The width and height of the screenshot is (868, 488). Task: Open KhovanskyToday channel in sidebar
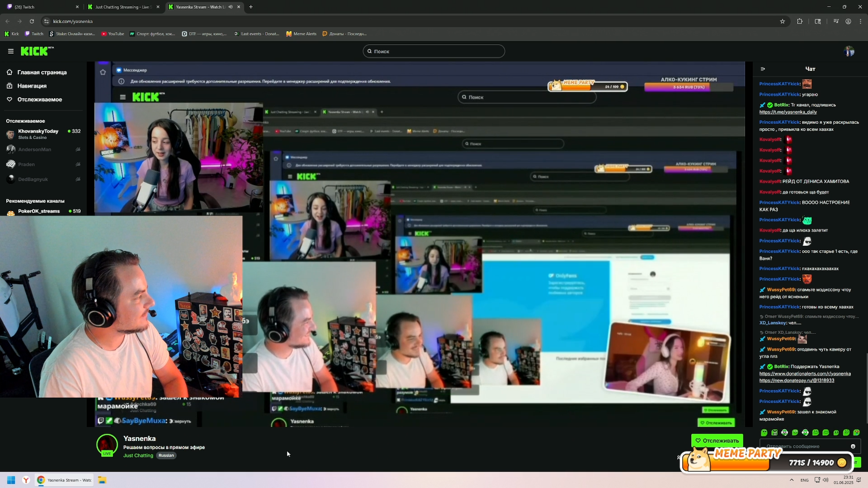(x=43, y=134)
